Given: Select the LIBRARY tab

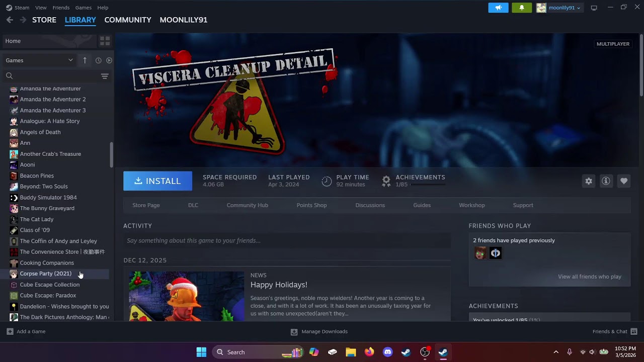Looking at the screenshot, I should point(80,20).
